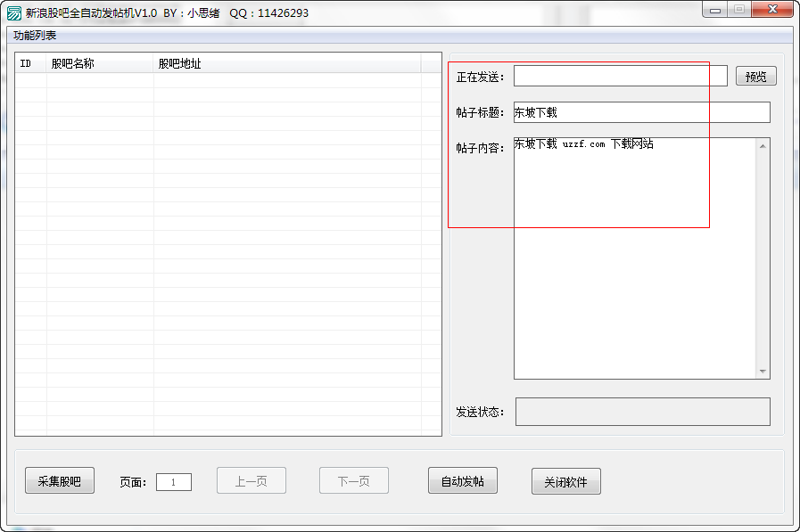Click the 页面 page number field
800x532 pixels.
click(174, 482)
